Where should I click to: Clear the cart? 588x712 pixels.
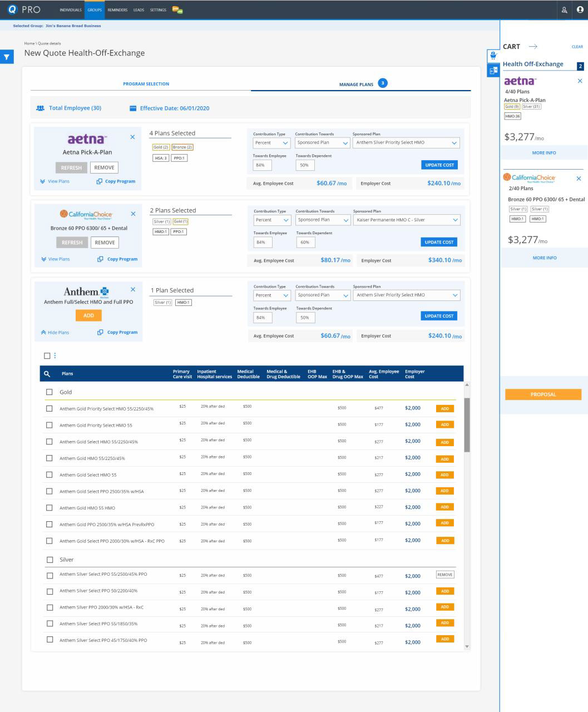(577, 47)
